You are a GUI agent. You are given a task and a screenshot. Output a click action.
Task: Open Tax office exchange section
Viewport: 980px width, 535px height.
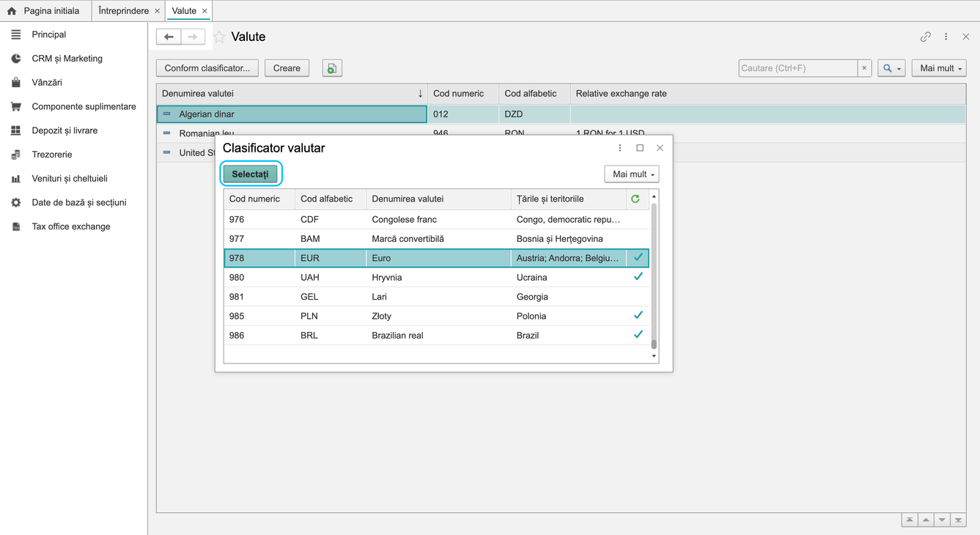tap(71, 226)
